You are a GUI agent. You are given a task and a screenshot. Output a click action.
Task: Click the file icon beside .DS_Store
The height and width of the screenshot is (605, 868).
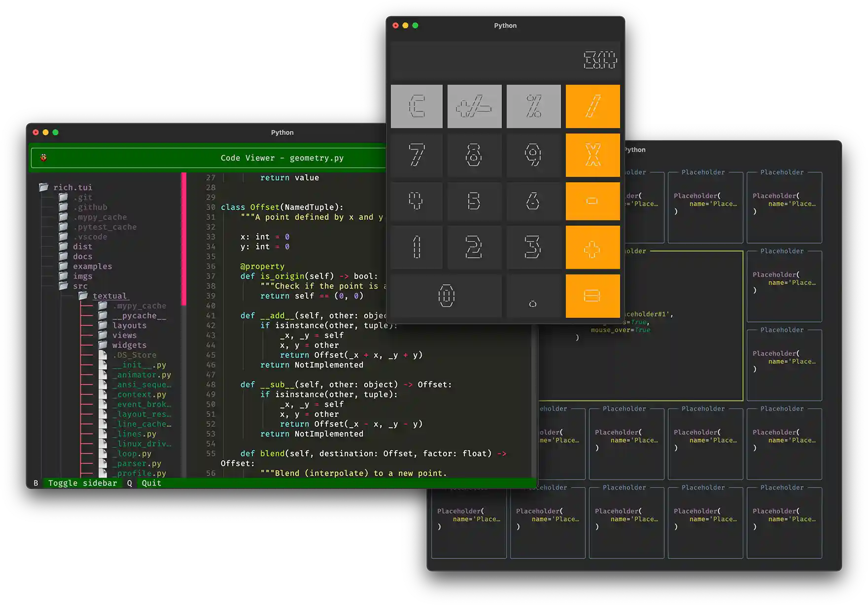point(103,355)
